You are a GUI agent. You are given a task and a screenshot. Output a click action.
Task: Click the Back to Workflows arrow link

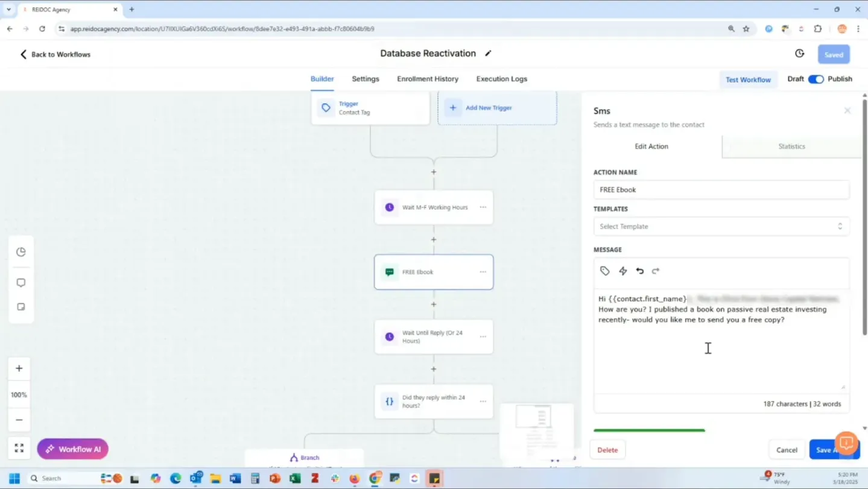coord(55,54)
